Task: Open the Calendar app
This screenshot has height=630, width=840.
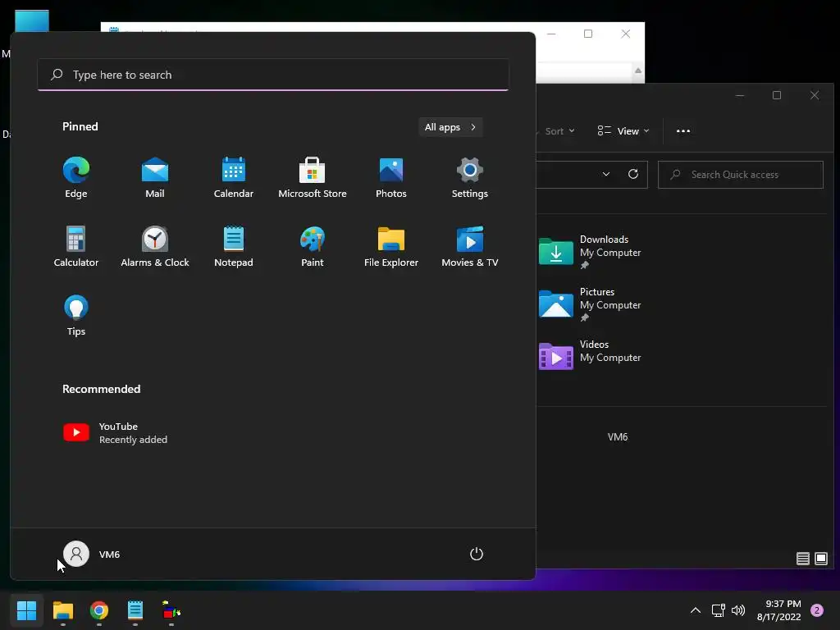Action: [x=234, y=178]
